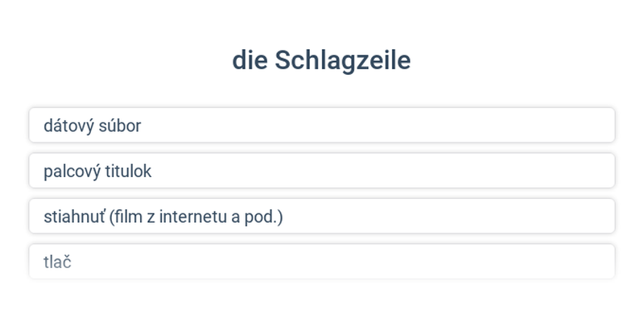Click the article 'die' in the heading
The image size is (644, 322).
click(x=250, y=60)
